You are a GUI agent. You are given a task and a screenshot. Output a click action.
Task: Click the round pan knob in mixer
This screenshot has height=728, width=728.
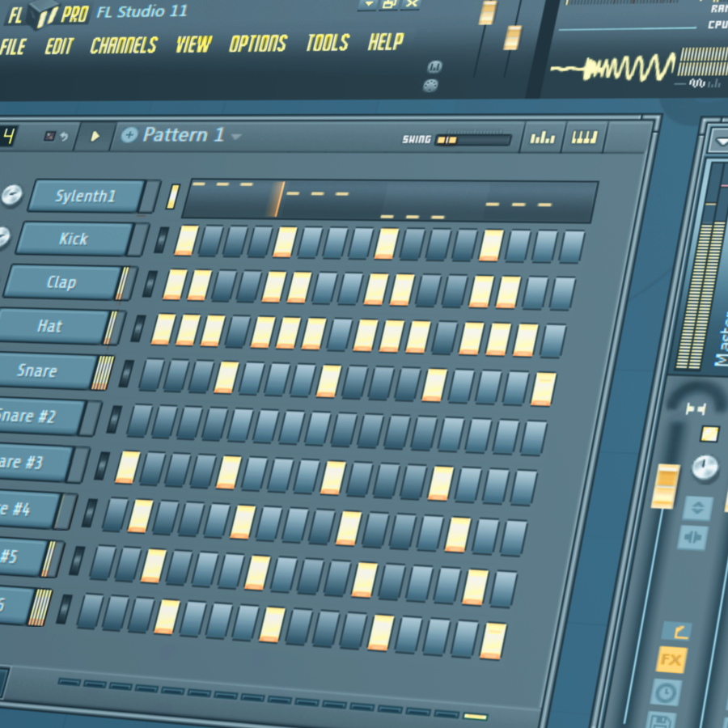tap(705, 467)
